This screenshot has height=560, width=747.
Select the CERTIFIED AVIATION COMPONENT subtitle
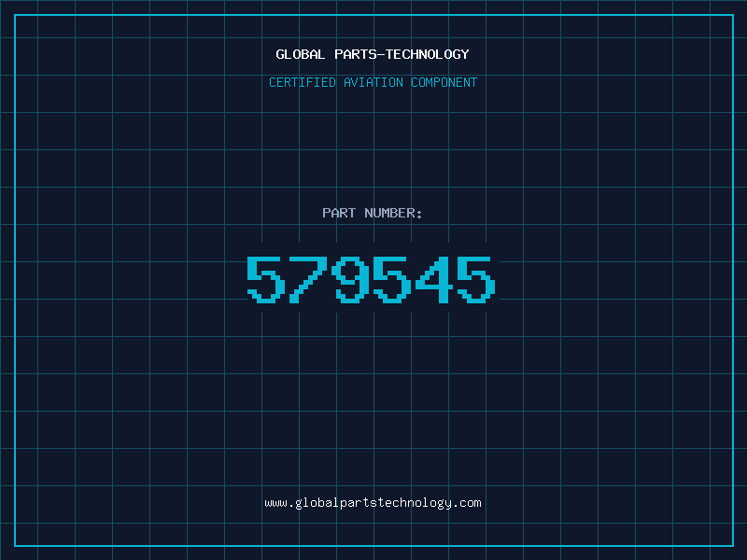373,82
